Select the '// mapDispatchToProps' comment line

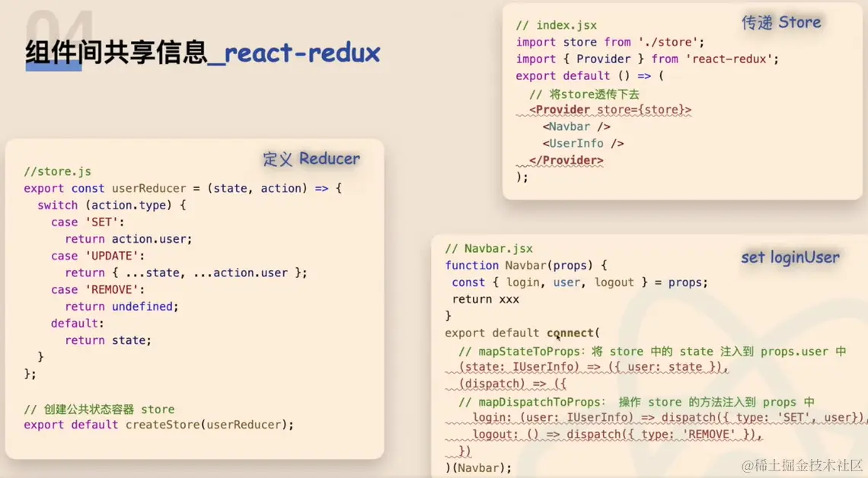click(636, 402)
